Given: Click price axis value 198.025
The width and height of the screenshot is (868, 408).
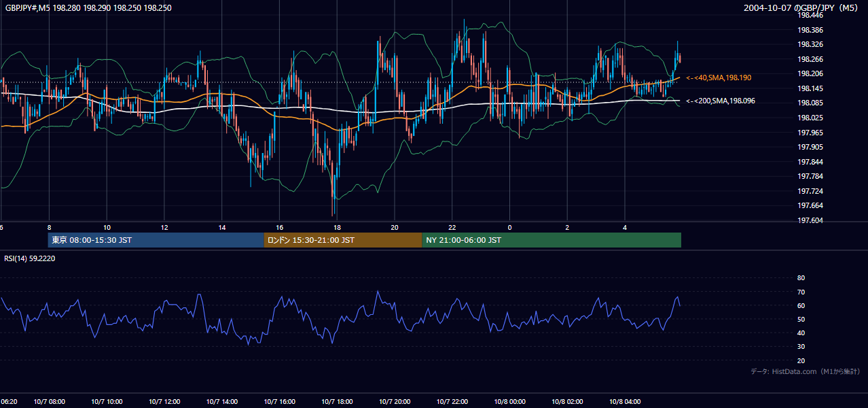Looking at the screenshot, I should click(x=810, y=118).
